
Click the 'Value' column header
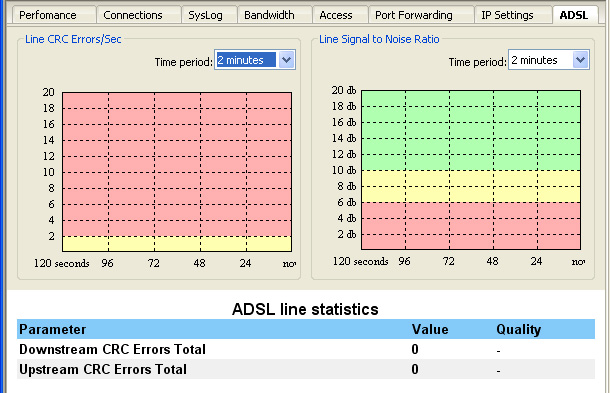(430, 330)
